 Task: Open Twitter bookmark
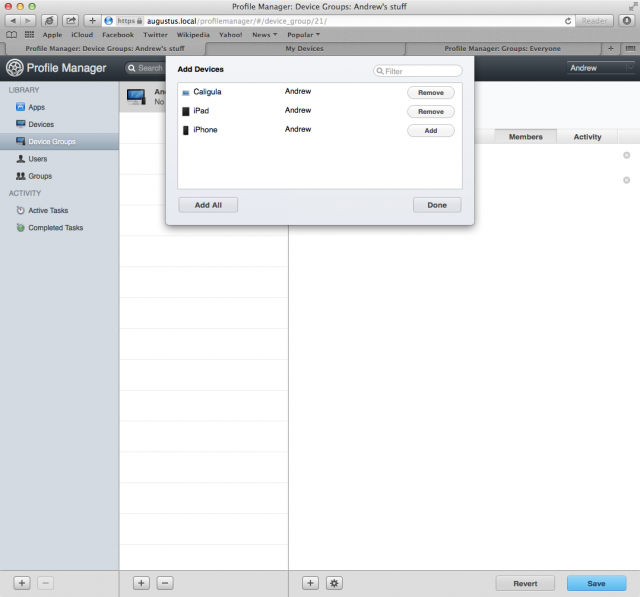[155, 35]
